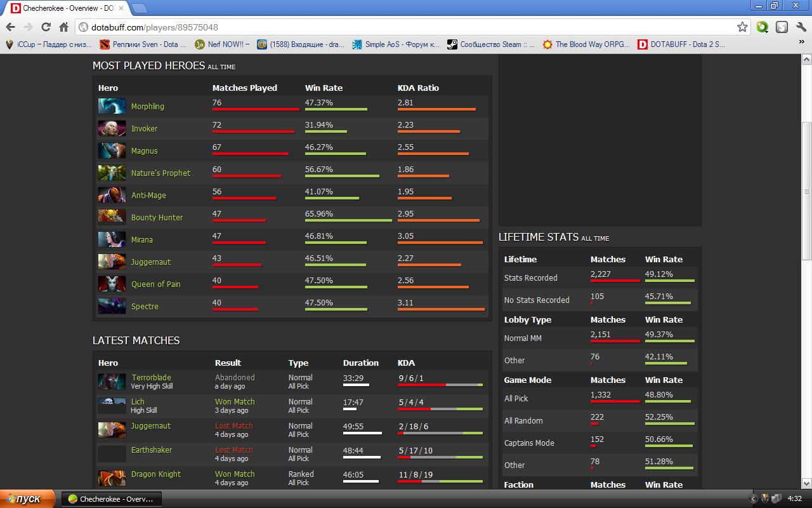The height and width of the screenshot is (508, 812).
Task: Bookmark this page with the star icon
Action: (742, 27)
